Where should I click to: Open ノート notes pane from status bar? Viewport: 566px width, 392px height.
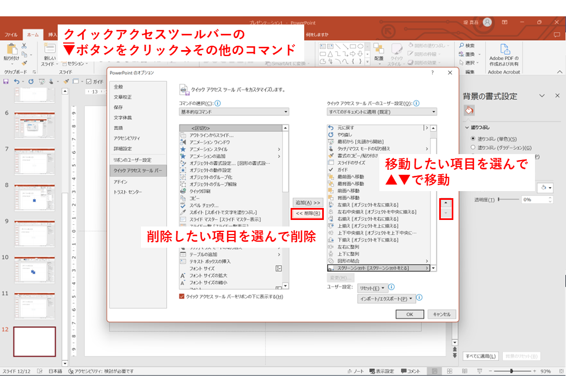click(355, 371)
